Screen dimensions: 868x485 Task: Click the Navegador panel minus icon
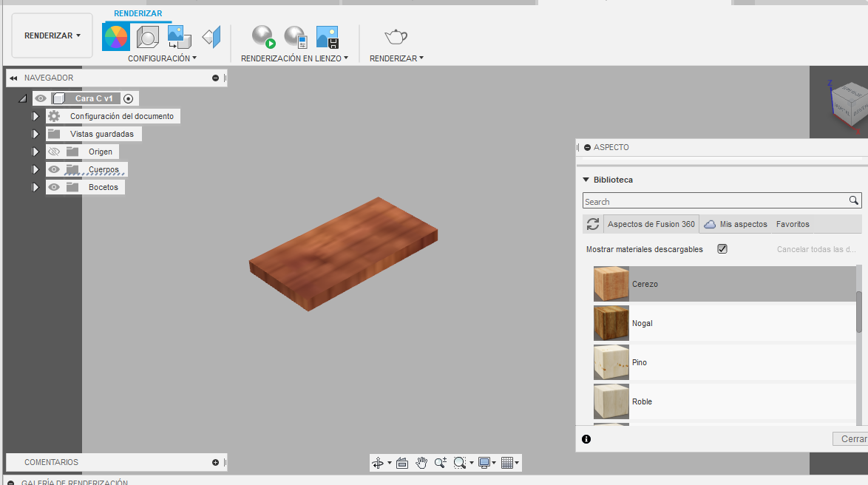click(x=215, y=78)
